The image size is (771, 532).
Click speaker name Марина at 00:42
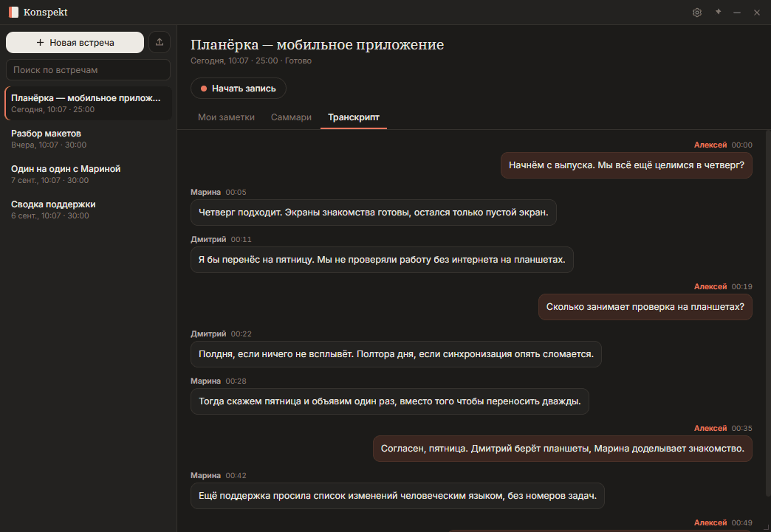(x=205, y=475)
